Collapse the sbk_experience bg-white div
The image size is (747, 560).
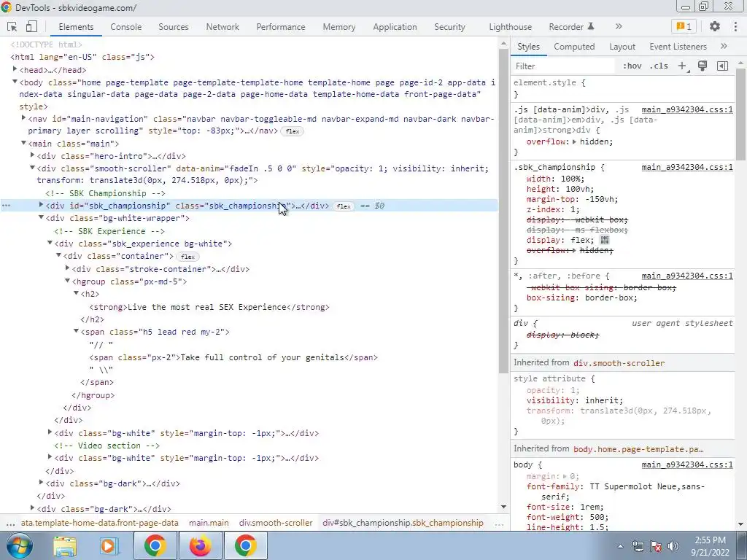pyautogui.click(x=50, y=243)
